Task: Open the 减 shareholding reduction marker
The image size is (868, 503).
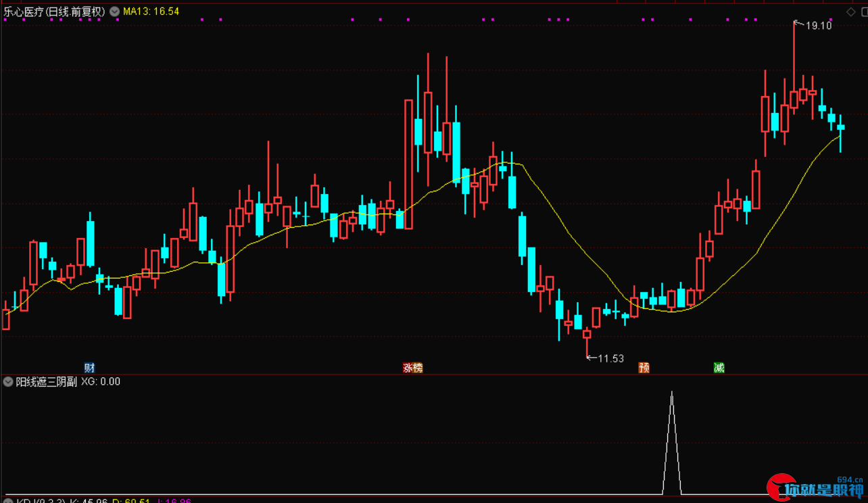Action: pyautogui.click(x=719, y=368)
